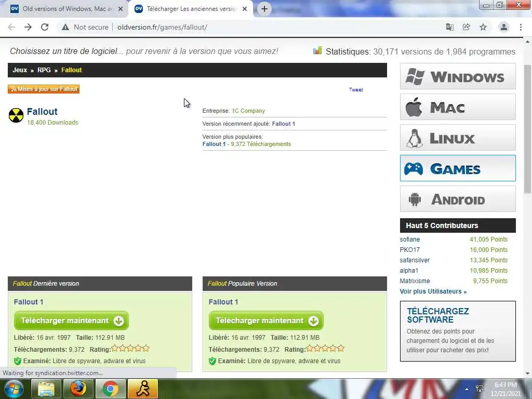532x399 pixels.
Task: Show hidden system tray icons arrow
Action: (467, 389)
